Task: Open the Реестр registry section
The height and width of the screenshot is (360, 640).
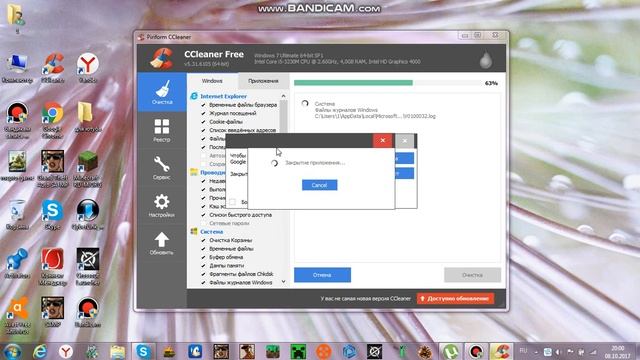Action: click(162, 130)
